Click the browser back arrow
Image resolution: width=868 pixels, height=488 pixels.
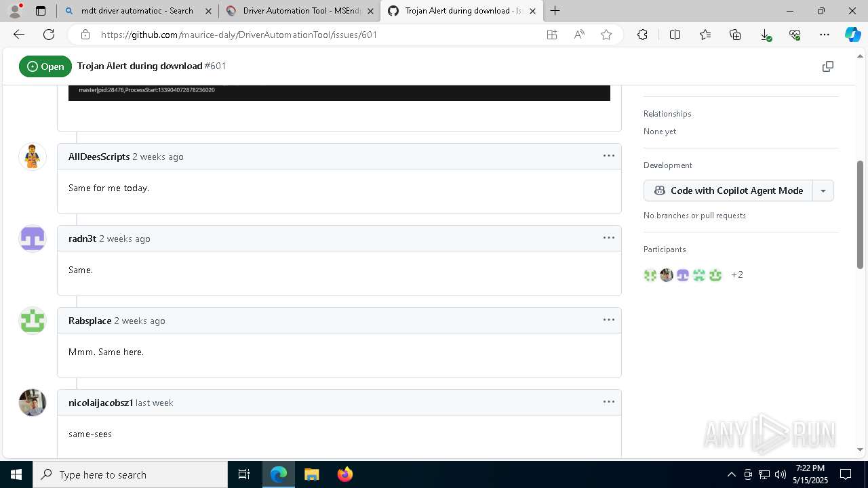19,35
